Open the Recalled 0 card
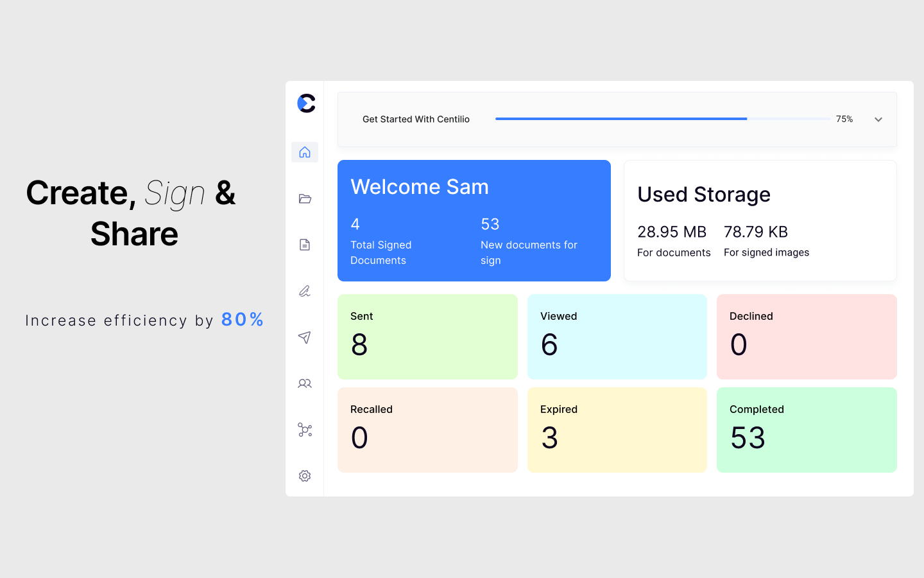924x578 pixels. click(427, 430)
